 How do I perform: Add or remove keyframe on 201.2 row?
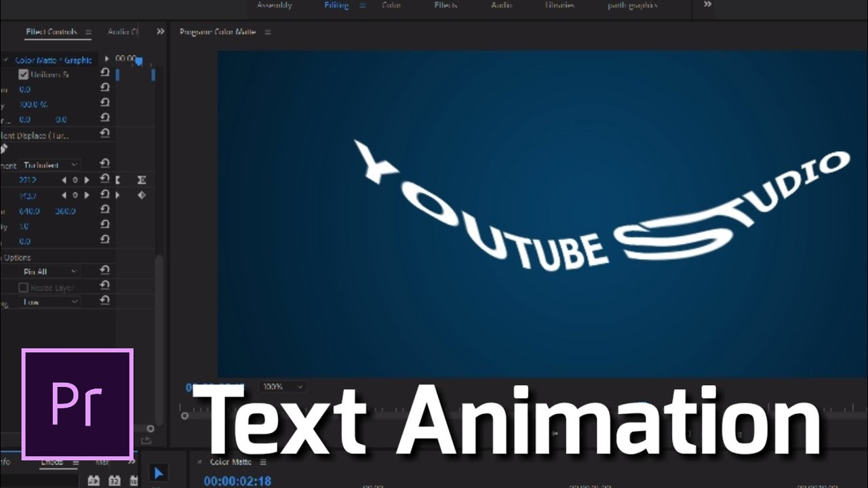(x=75, y=180)
